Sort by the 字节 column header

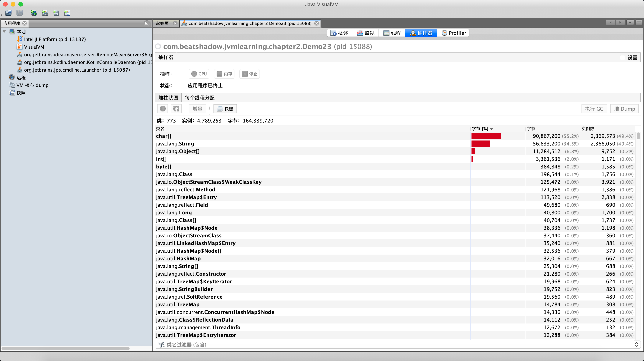pos(553,129)
